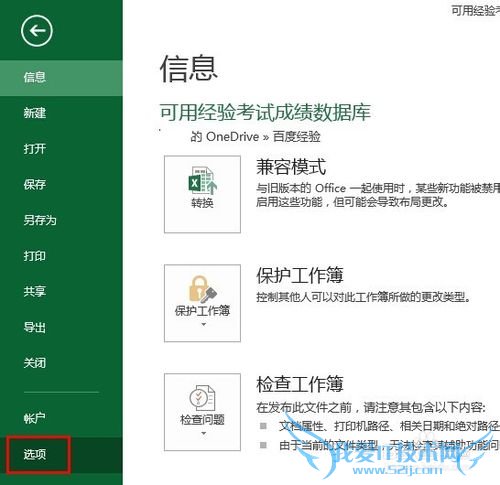Select the 共享 entry
The image size is (500, 485).
(x=61, y=292)
